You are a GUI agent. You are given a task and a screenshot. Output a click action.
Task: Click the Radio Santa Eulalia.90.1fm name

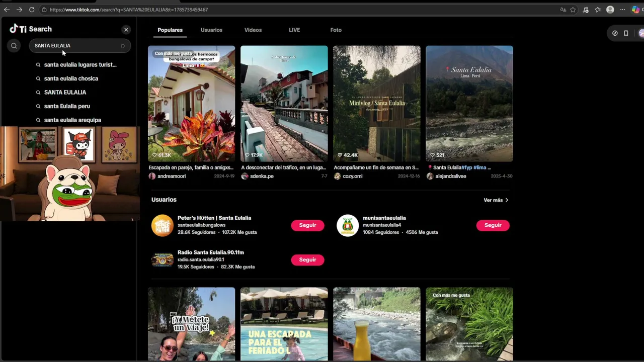click(x=211, y=252)
